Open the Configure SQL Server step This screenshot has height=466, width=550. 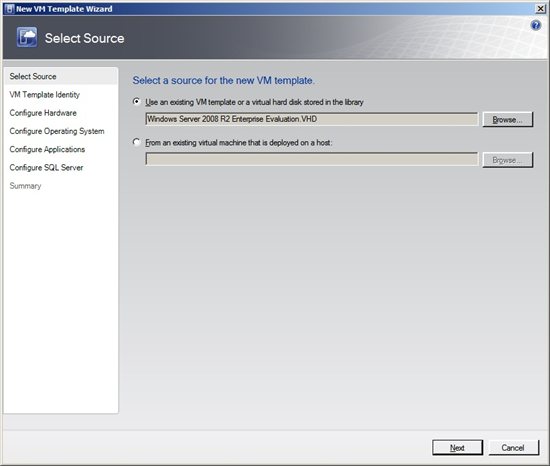46,168
